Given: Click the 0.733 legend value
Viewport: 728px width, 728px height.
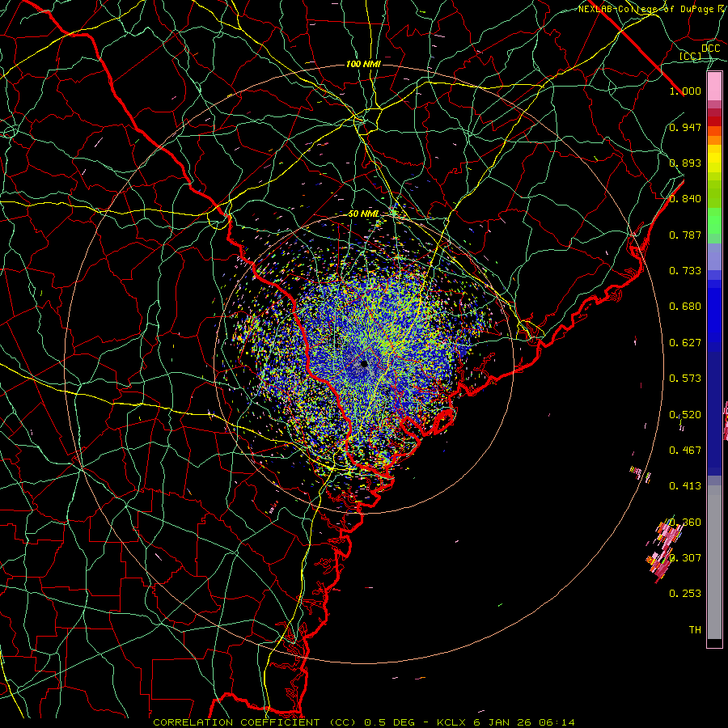Looking at the screenshot, I should pyautogui.click(x=685, y=270).
